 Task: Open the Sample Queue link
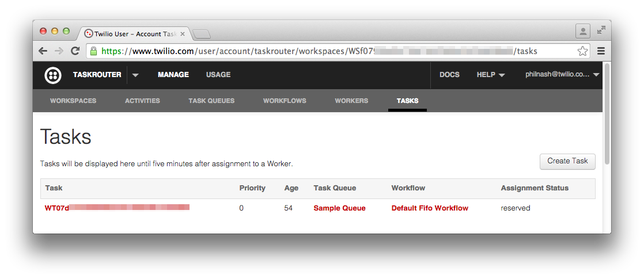tap(339, 208)
